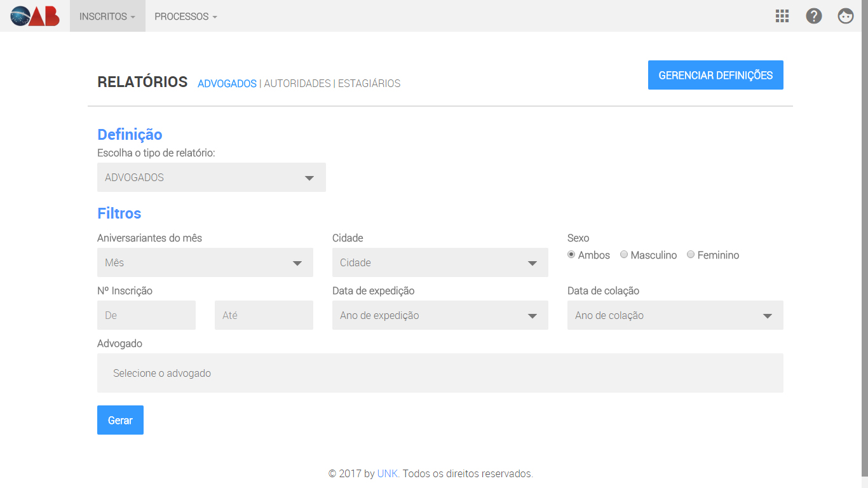
Task: Open the apps grid icon
Action: (782, 16)
